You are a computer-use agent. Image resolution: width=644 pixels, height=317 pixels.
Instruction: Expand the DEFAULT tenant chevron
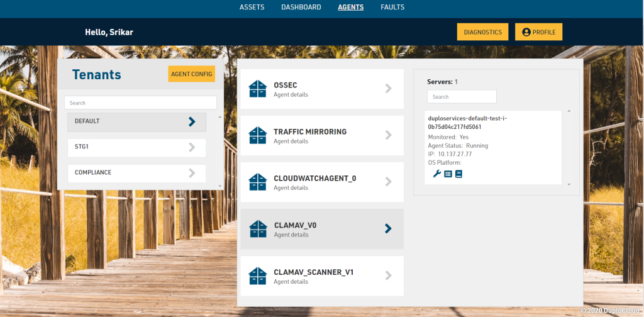(192, 121)
